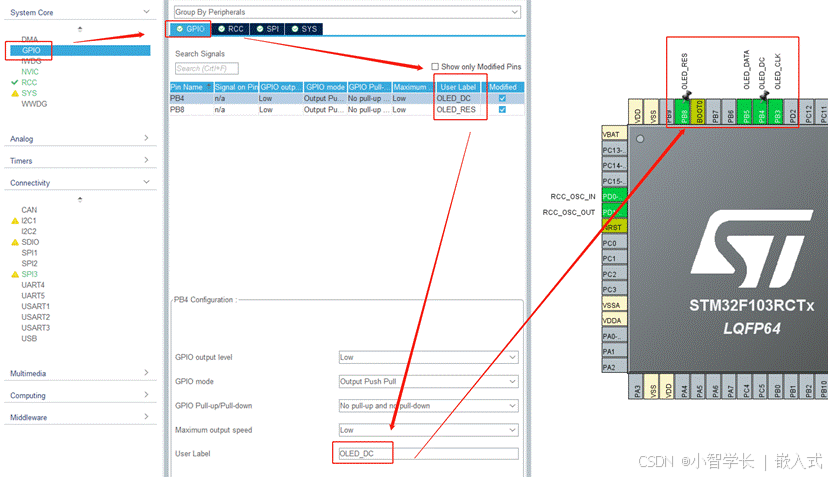Select USART1 under Connectivity

coord(35,306)
